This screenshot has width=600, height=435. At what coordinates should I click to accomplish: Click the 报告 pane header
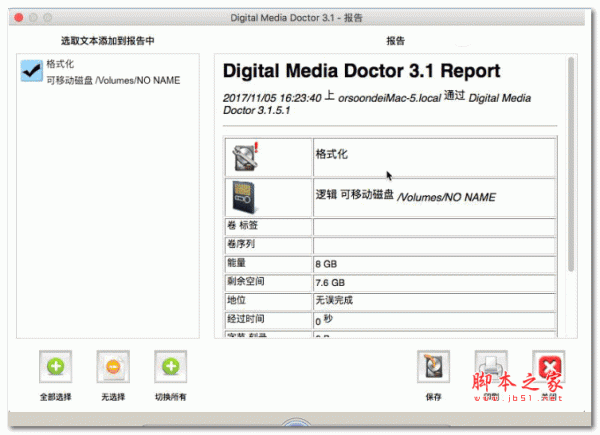pyautogui.click(x=396, y=41)
